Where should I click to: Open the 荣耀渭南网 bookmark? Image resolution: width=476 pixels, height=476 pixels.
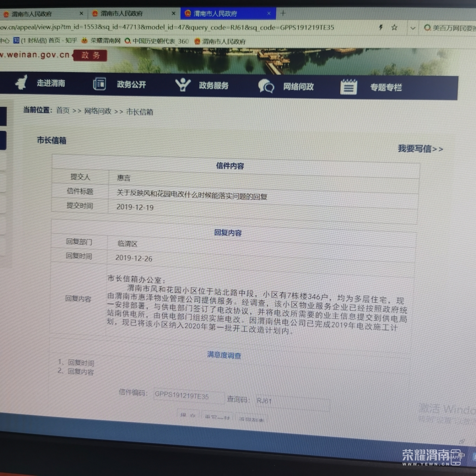[101, 41]
